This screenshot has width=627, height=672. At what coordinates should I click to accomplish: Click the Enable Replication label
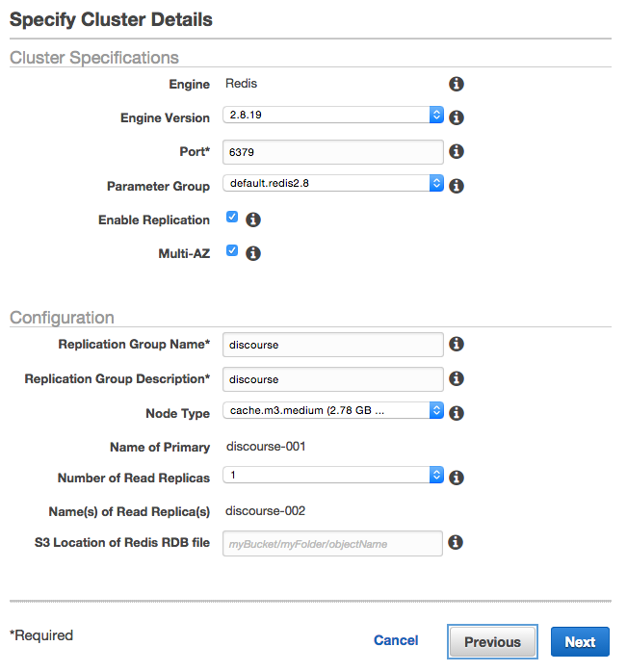pyautogui.click(x=154, y=220)
